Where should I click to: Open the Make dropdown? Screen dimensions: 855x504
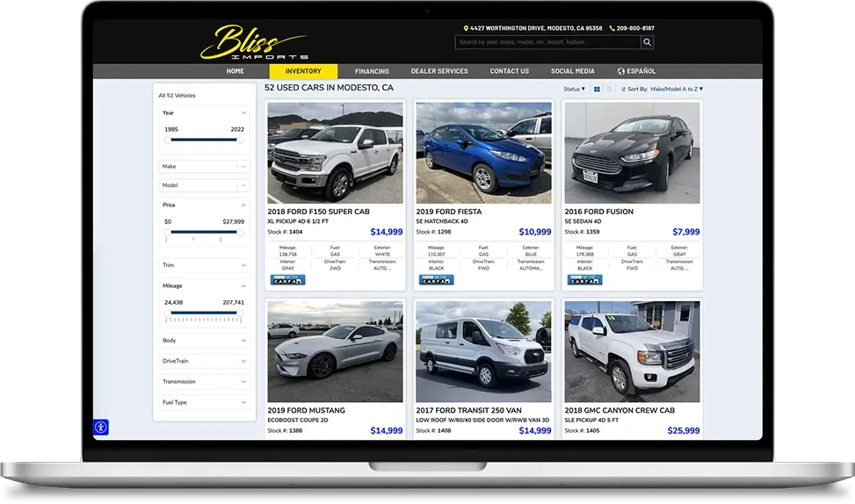(204, 166)
